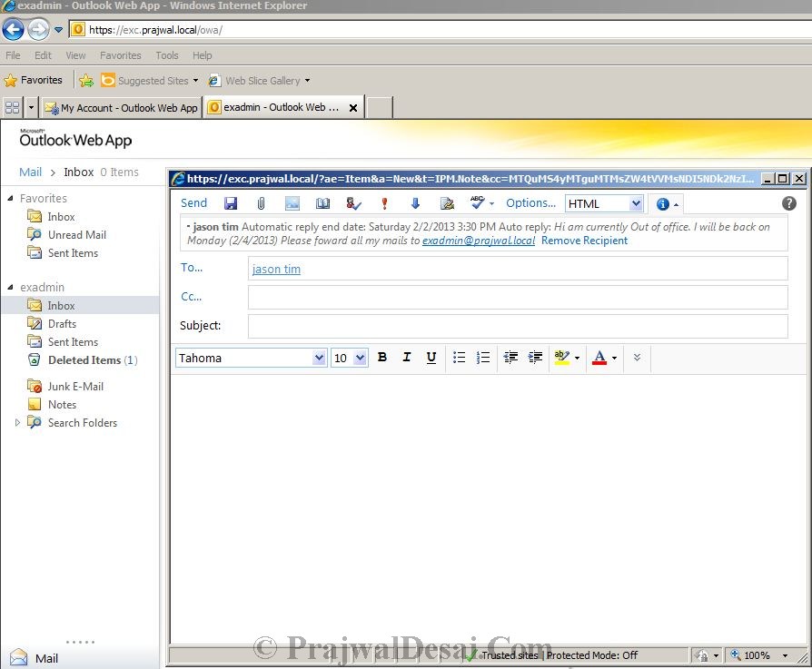
Task: Open the Quick Tabs grid icon
Action: click(12, 108)
